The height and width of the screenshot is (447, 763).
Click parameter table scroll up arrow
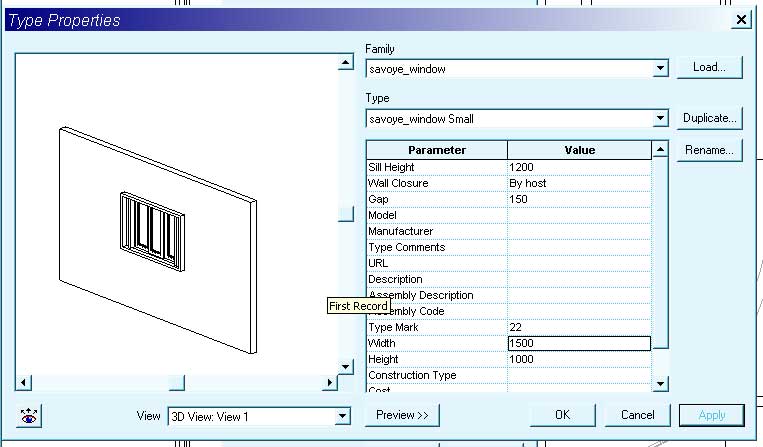pos(660,149)
